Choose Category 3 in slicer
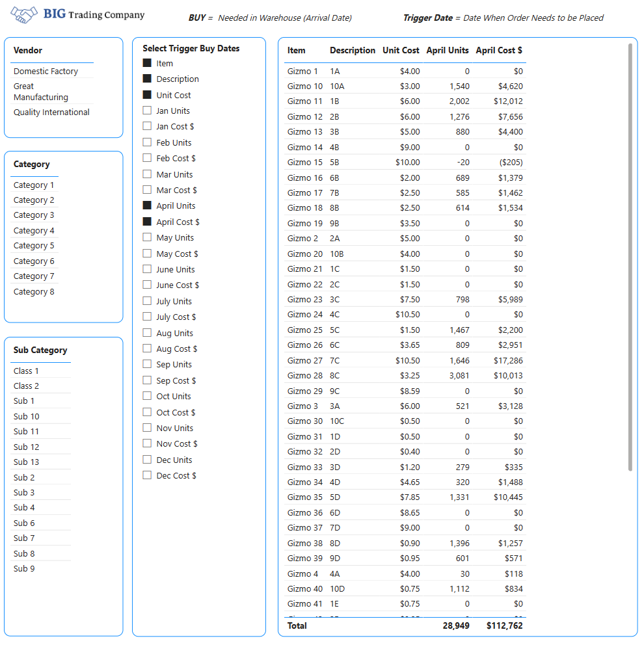Screen dimensions: 644x645 pos(34,215)
